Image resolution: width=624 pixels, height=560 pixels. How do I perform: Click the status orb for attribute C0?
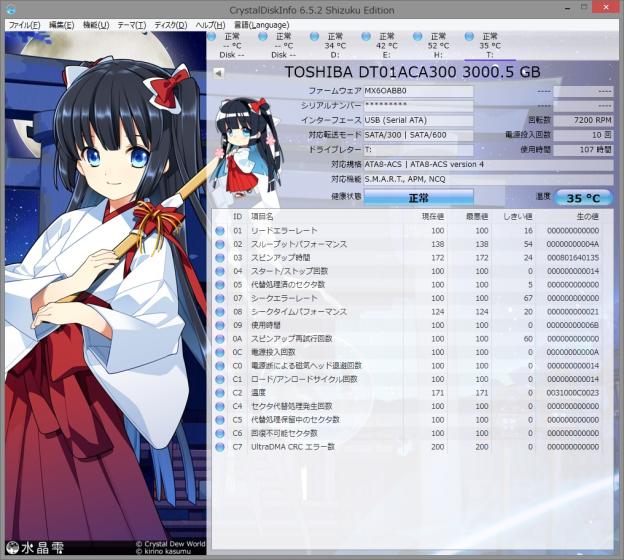[220, 366]
